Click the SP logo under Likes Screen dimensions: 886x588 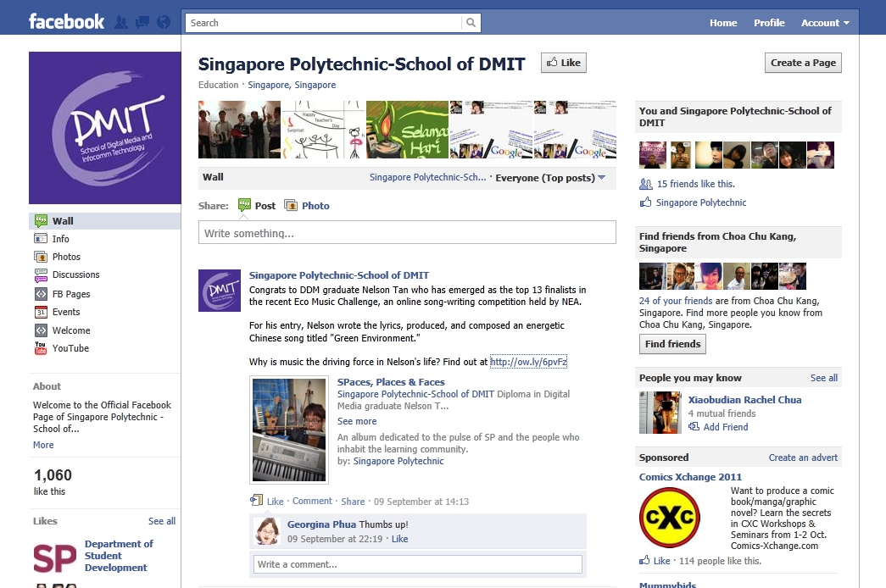click(x=55, y=557)
